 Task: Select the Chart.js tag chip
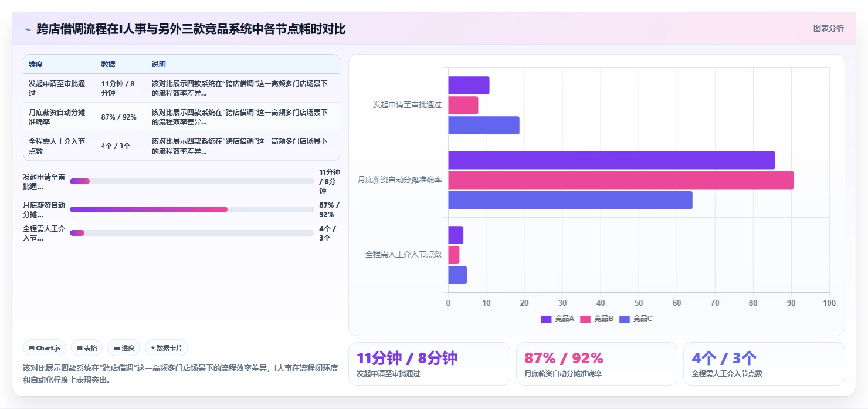click(x=45, y=348)
